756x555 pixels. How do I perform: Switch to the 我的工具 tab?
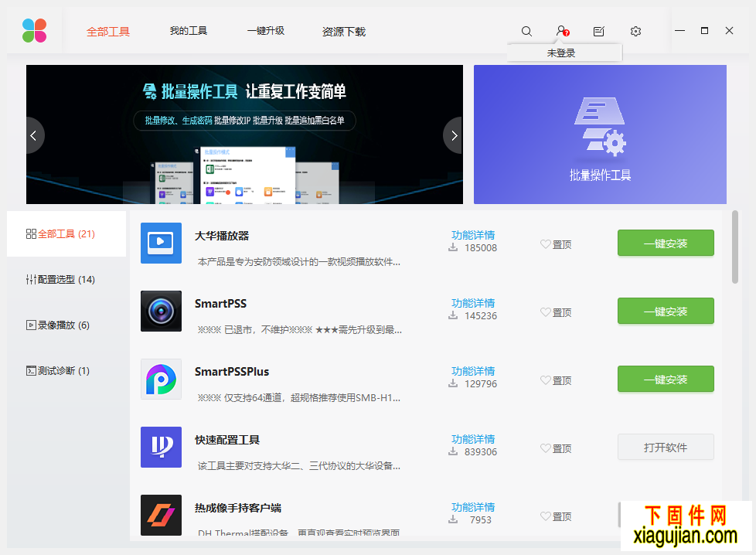pyautogui.click(x=189, y=31)
